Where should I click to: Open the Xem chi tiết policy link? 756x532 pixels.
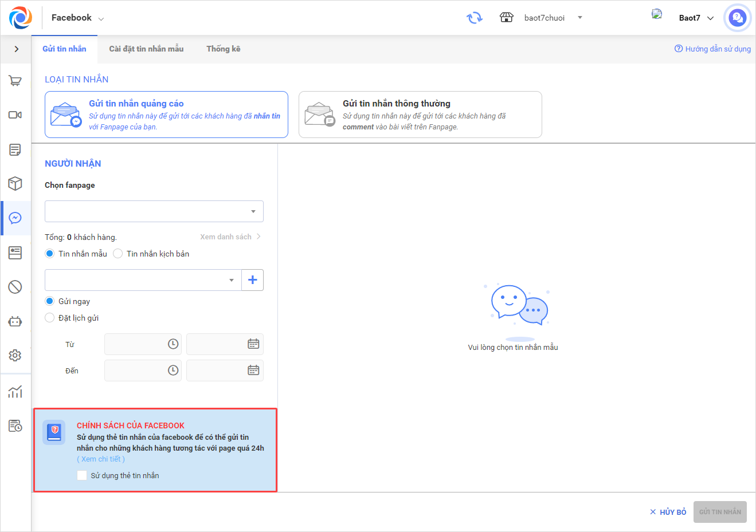click(101, 459)
